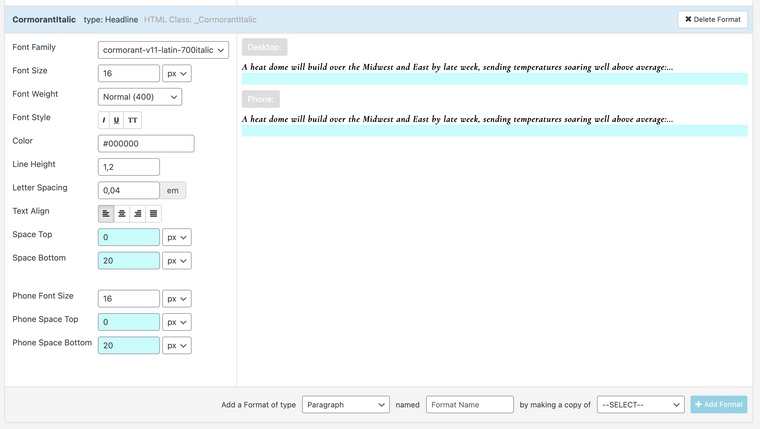Toggle italic font style
The image size is (760, 429).
tap(104, 120)
